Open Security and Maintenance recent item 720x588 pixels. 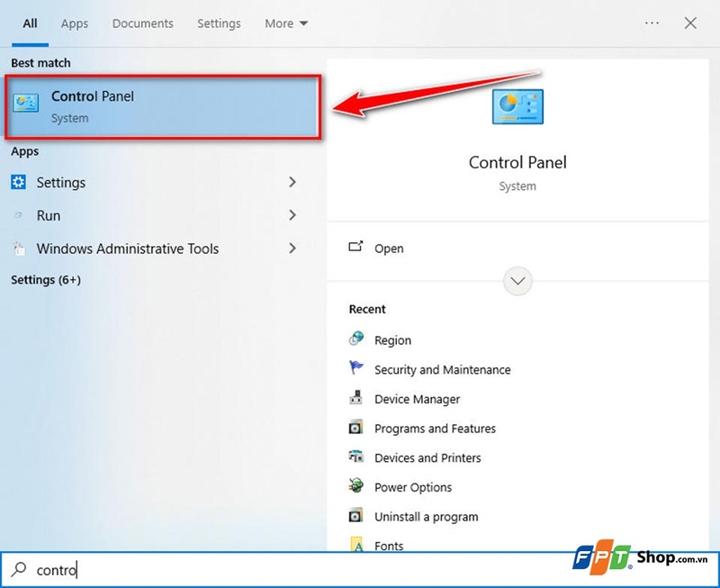coord(443,370)
